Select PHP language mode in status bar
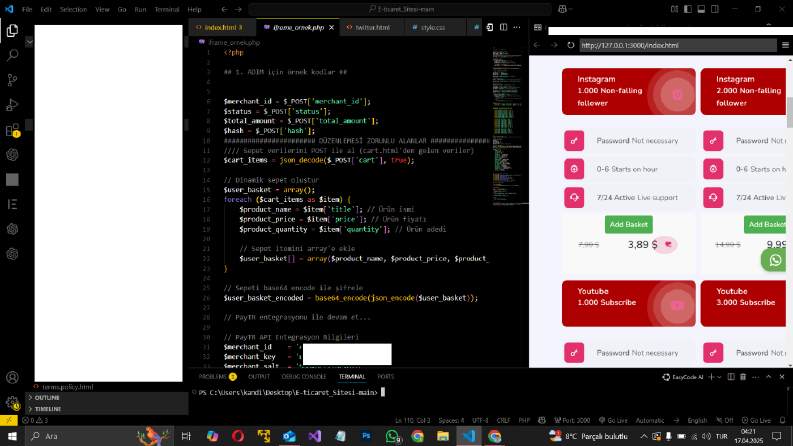The height and width of the screenshot is (446, 793). pos(524,420)
